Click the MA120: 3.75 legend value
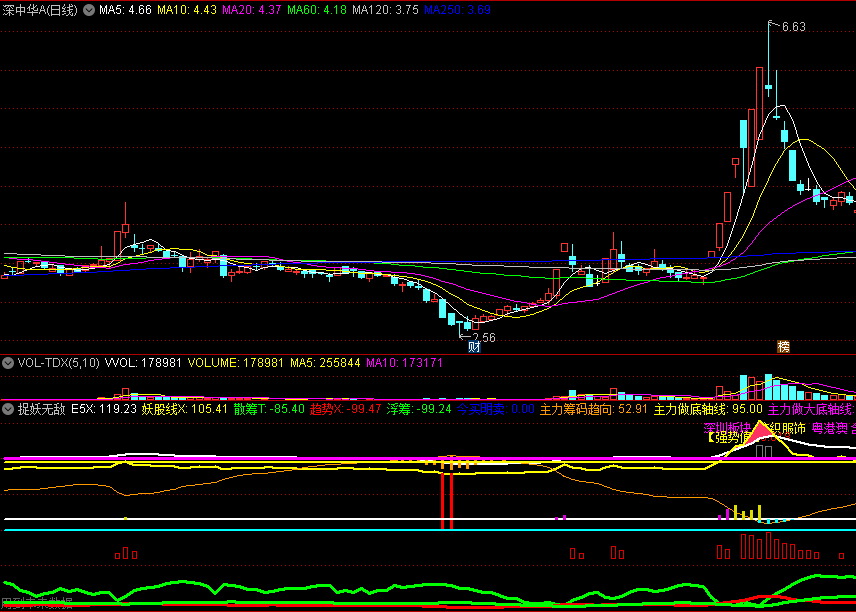856x612 pixels. click(385, 10)
